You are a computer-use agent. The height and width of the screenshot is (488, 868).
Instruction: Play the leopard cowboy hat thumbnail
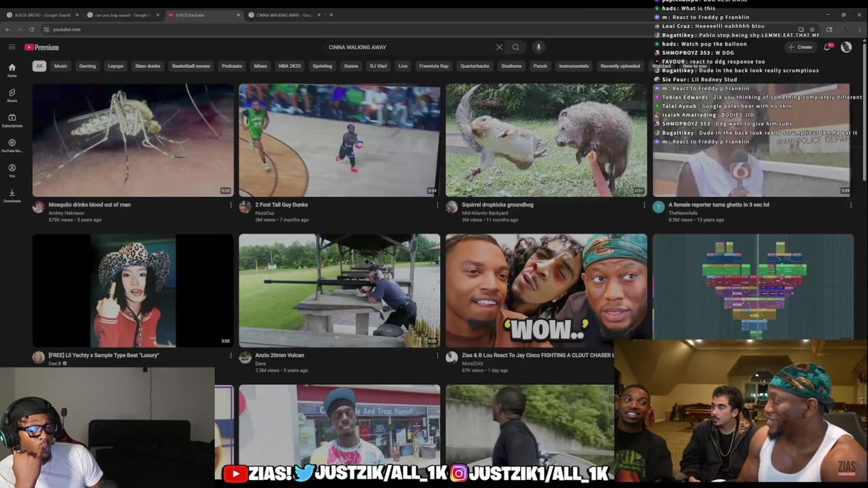coord(133,291)
